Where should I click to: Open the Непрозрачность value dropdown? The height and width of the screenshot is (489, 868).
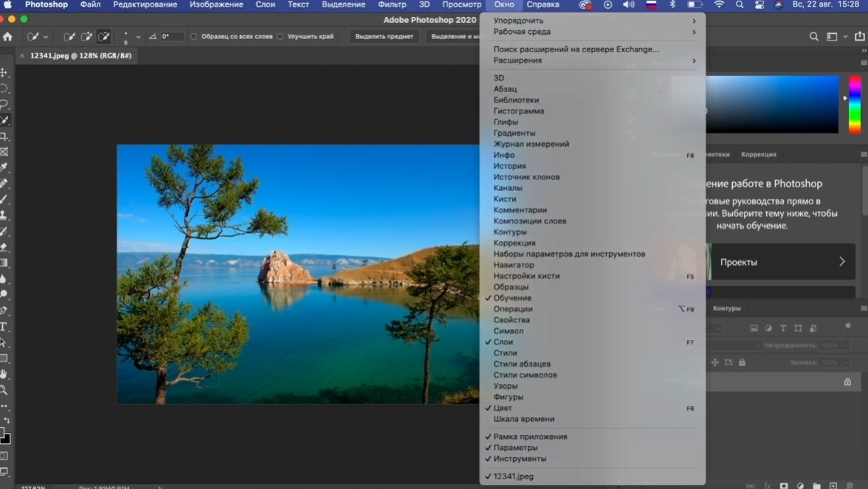click(845, 345)
